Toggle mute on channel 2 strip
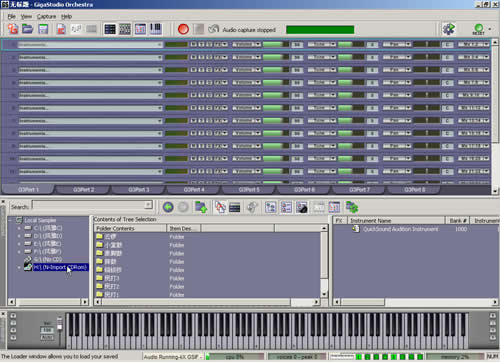 click(194, 57)
